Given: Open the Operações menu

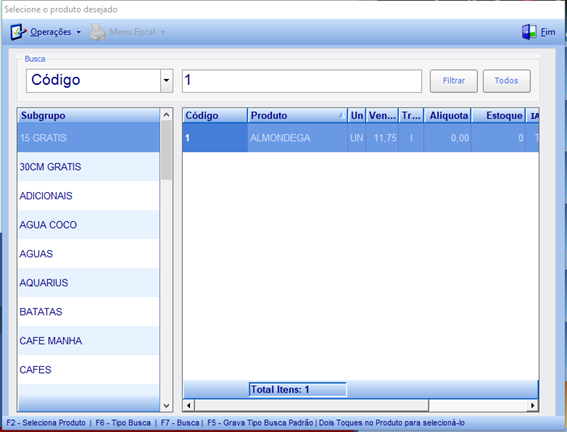Looking at the screenshot, I should click(x=51, y=32).
